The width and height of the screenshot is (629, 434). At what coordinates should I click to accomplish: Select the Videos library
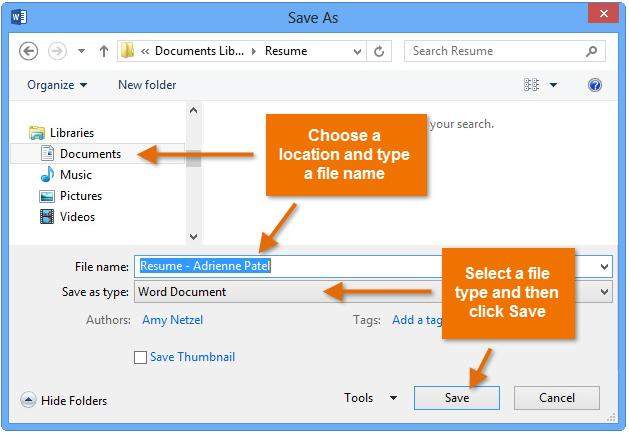pos(77,217)
